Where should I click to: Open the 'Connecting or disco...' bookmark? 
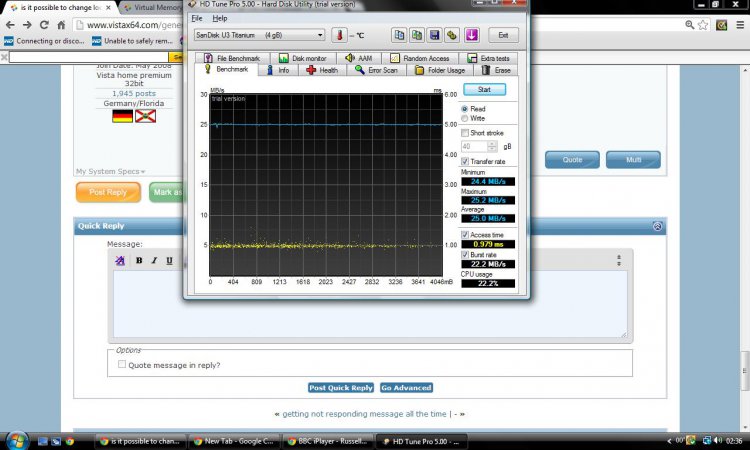point(44,41)
